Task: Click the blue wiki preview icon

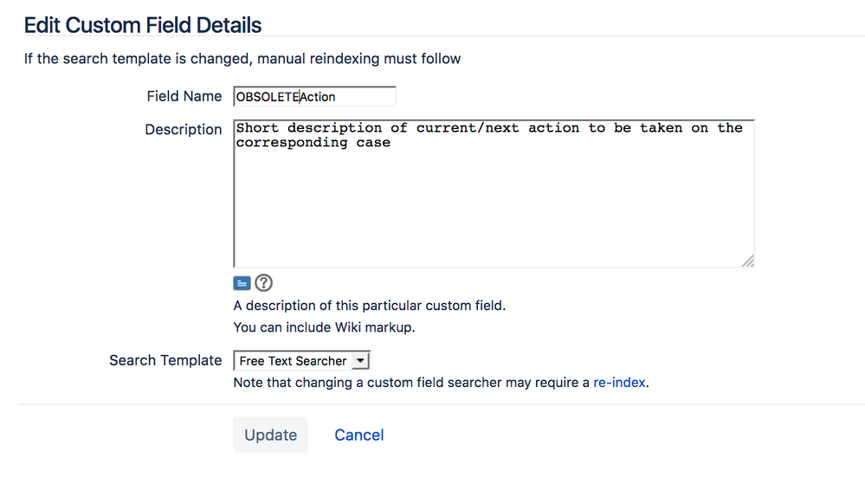Action: [x=242, y=283]
